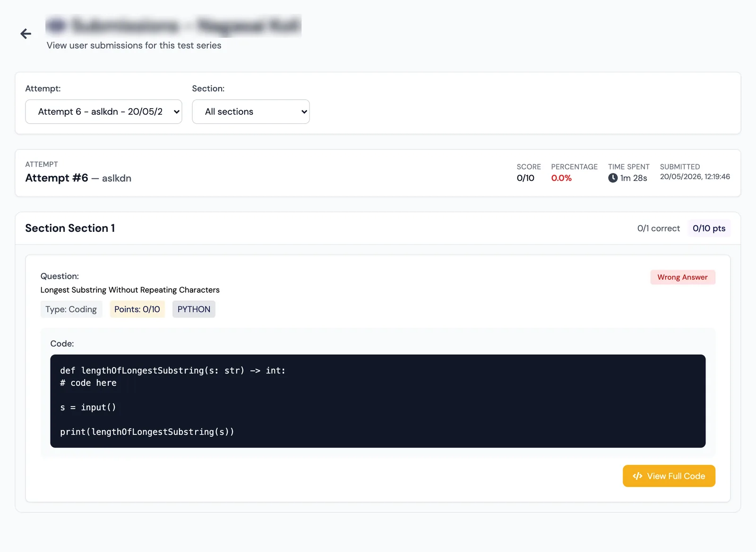Click the score value 0/10 under SCORE

pos(525,178)
